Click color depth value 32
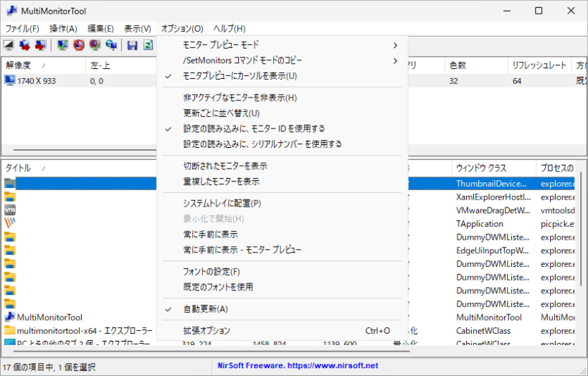The width and height of the screenshot is (588, 376). point(453,80)
